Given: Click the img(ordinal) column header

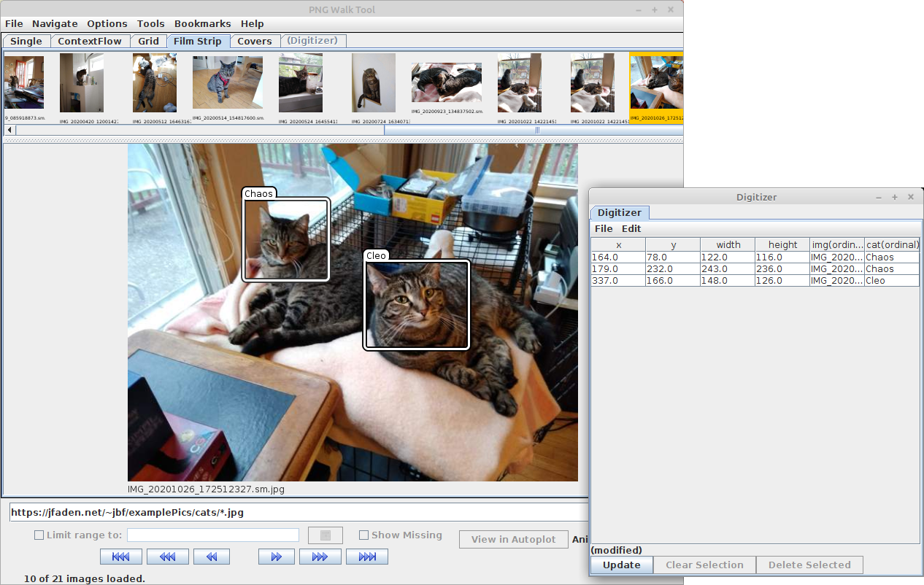Looking at the screenshot, I should 837,245.
